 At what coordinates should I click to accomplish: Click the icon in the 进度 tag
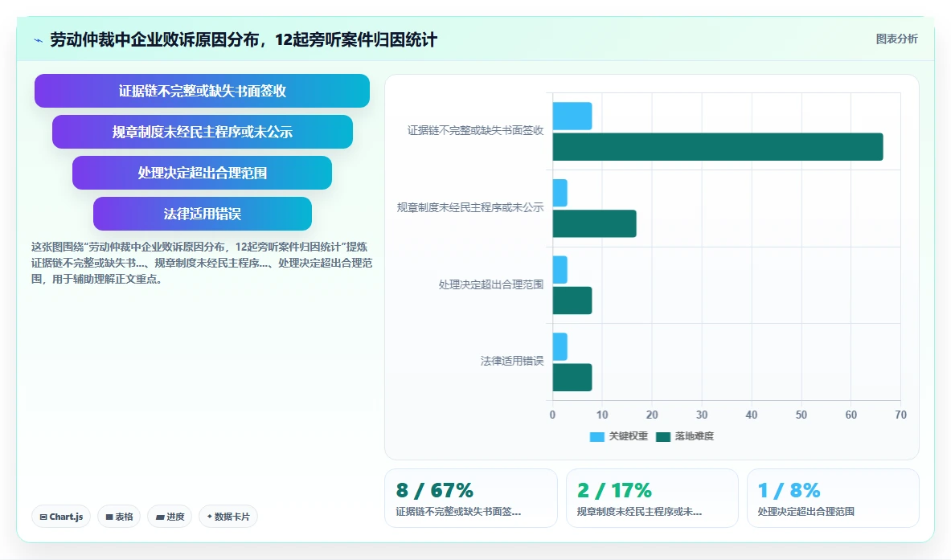(160, 517)
